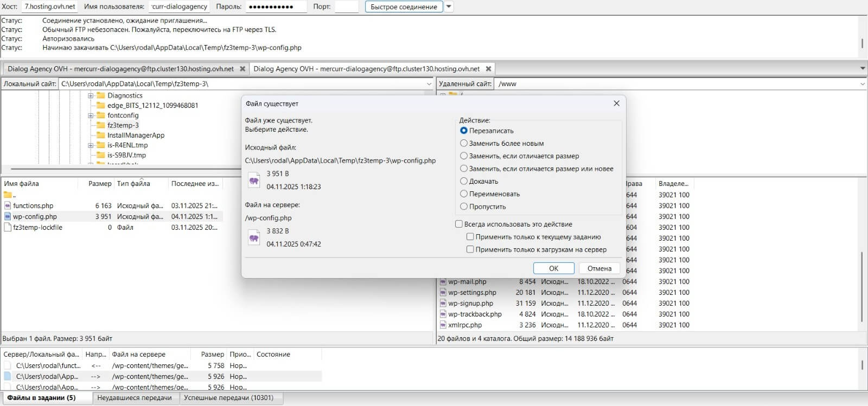Image resolution: width=868 pixels, height=406 pixels.
Task: Click the wp-trackback.php file icon
Action: pyautogui.click(x=443, y=314)
